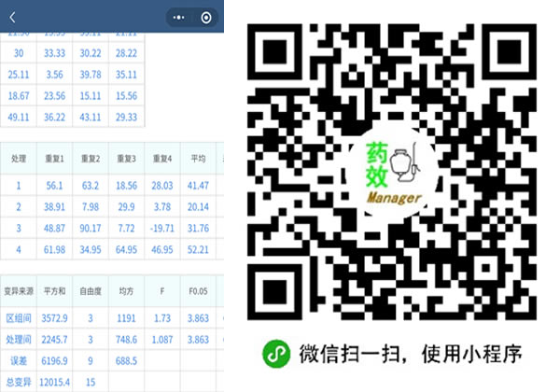The width and height of the screenshot is (560, 392).
Task: Click the average value 41.47
Action: [198, 186]
